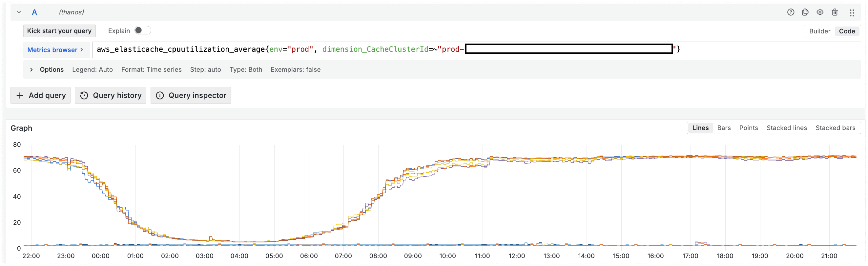Delete query A with trash icon
The width and height of the screenshot is (868, 266).
click(x=835, y=12)
